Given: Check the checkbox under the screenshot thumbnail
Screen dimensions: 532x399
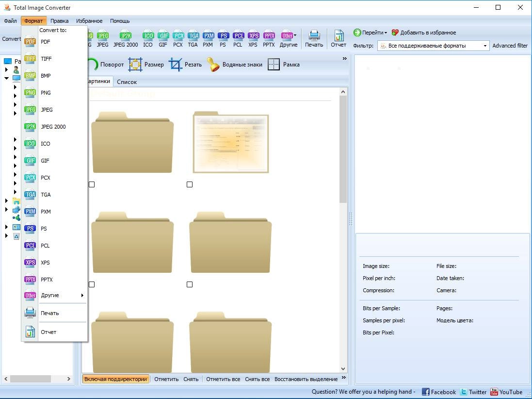Looking at the screenshot, I should click(x=190, y=184).
